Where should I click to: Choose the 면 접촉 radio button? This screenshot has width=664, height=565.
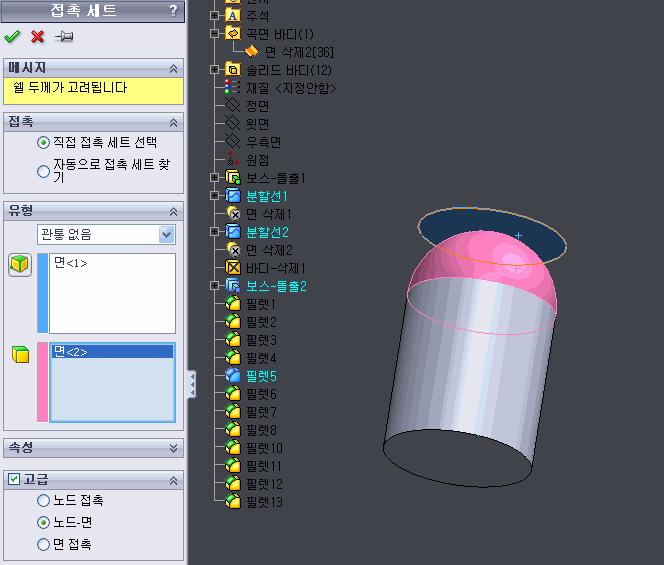[x=43, y=544]
